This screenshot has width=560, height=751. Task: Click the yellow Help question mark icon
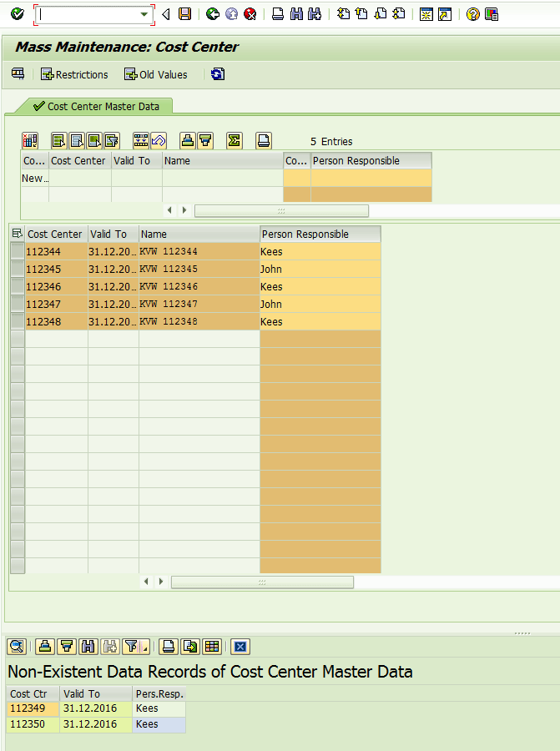473,14
